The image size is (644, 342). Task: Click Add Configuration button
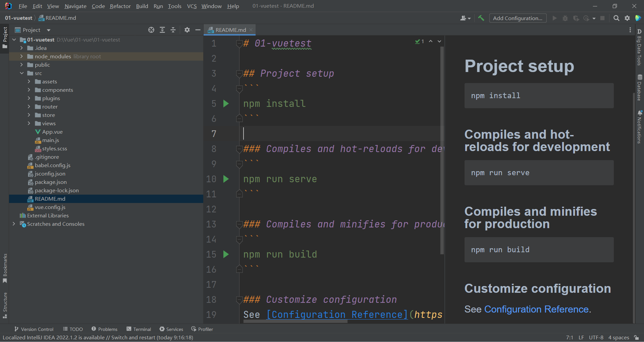click(518, 18)
